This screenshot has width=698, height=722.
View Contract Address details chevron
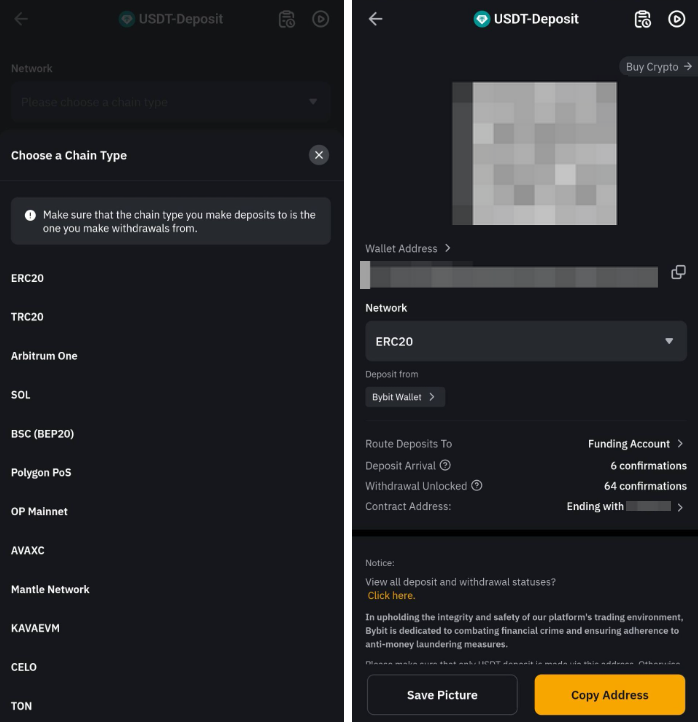[x=680, y=507]
